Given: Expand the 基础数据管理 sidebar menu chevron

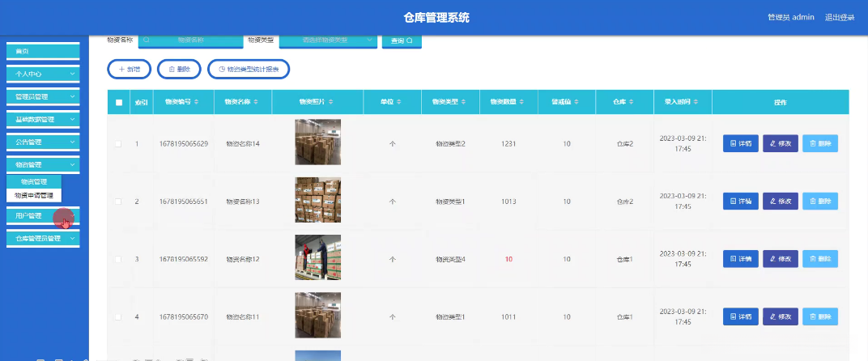Looking at the screenshot, I should (73, 119).
